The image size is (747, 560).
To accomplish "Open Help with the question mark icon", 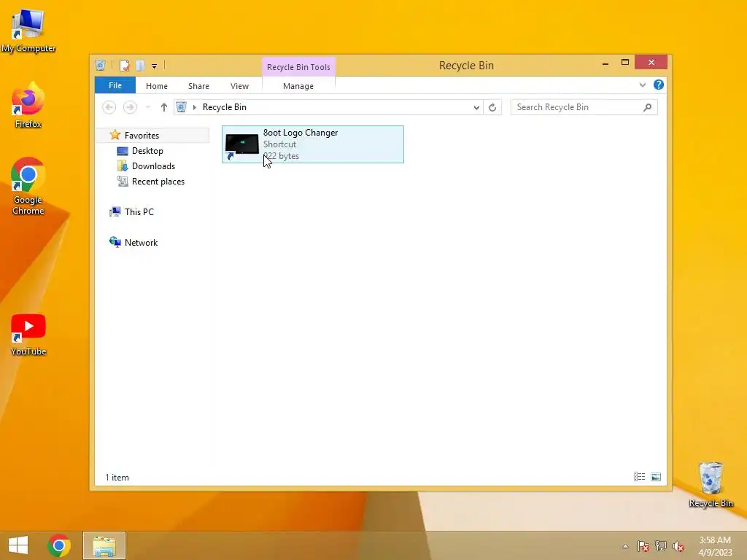I will 659,85.
